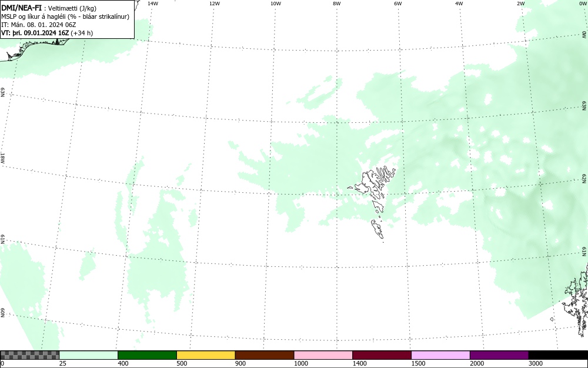Click the '10W' longitude label

[x=276, y=4]
